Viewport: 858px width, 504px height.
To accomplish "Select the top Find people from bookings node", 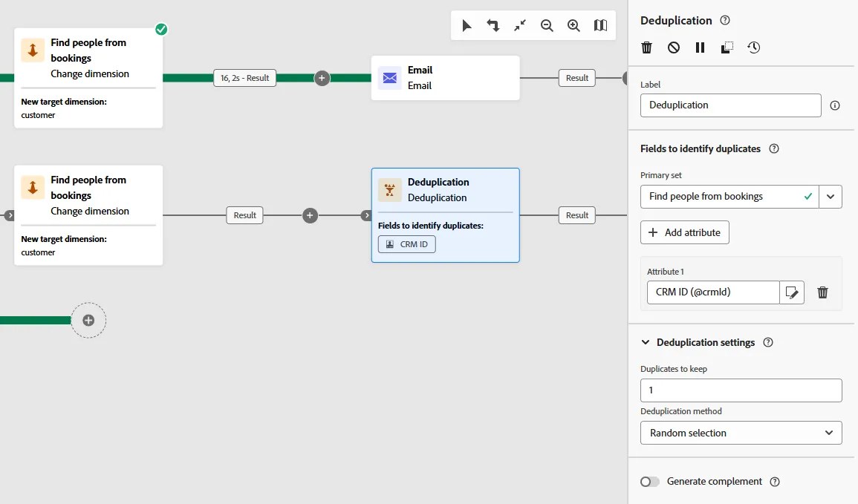I will coord(88,78).
